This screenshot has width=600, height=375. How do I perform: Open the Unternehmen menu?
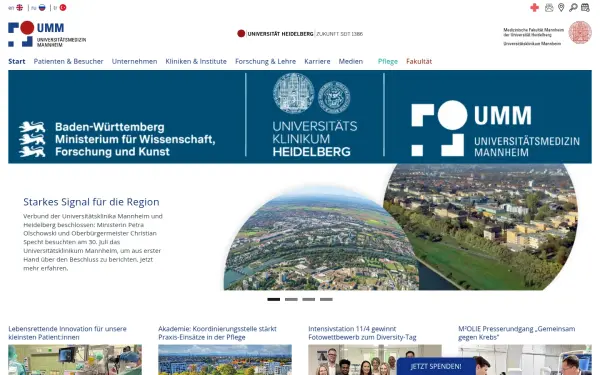(x=134, y=61)
